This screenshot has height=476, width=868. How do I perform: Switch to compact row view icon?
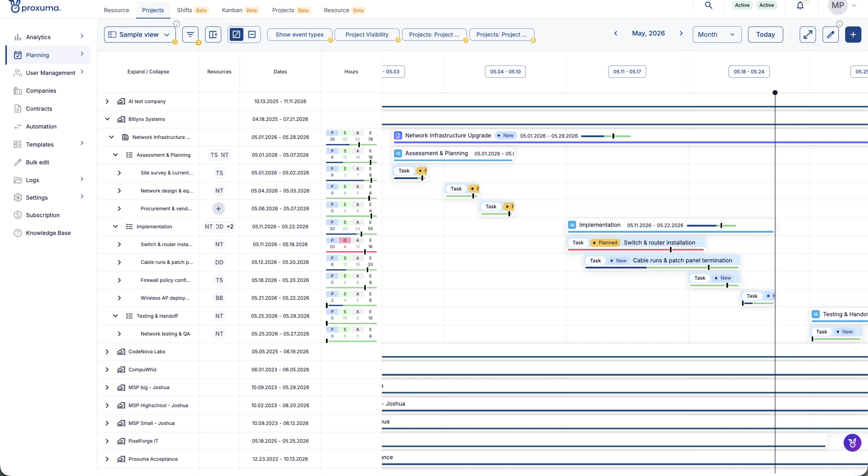[252, 34]
